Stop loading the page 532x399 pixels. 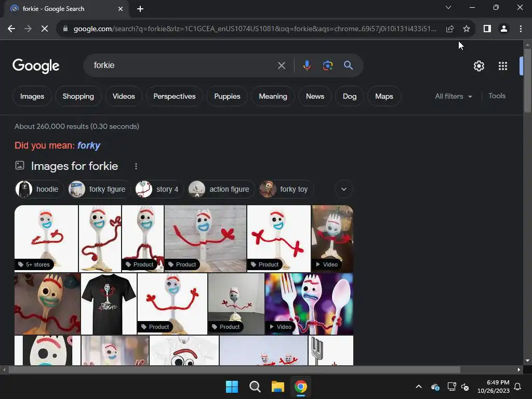45,29
